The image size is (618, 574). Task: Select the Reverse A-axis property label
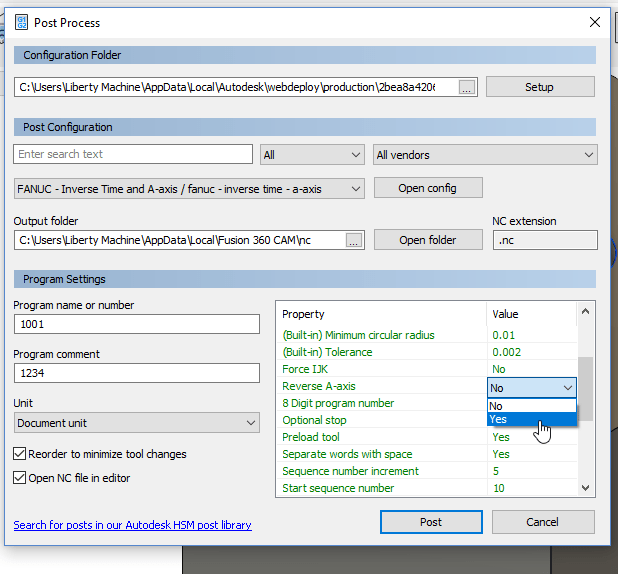(x=319, y=386)
